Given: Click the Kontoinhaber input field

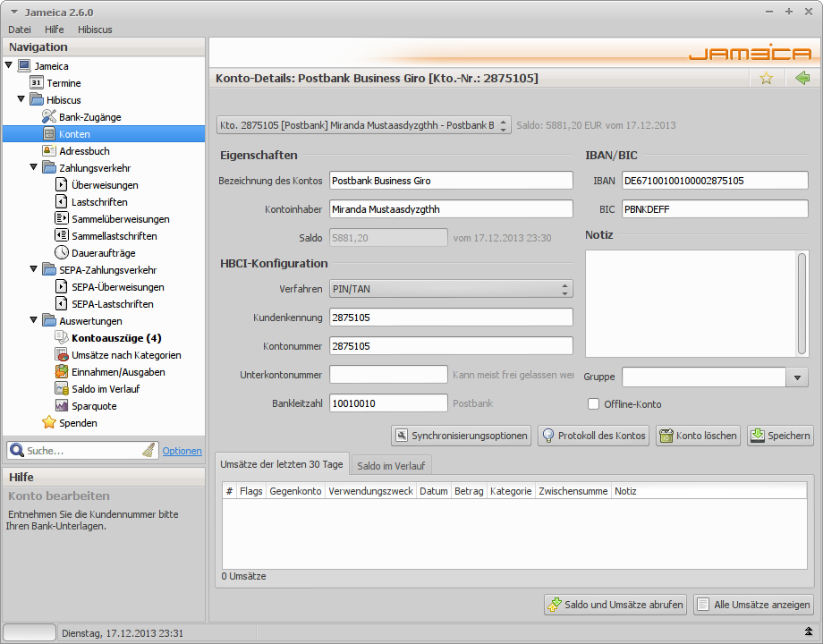Looking at the screenshot, I should coord(451,209).
